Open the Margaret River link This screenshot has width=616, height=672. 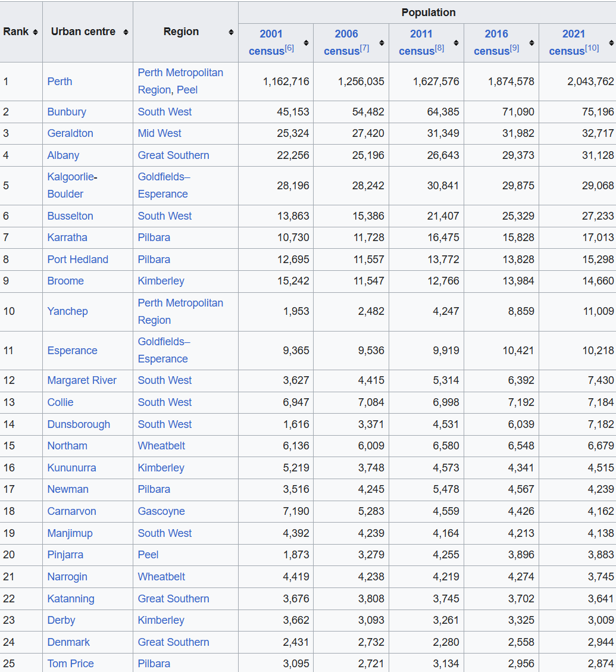coord(82,380)
